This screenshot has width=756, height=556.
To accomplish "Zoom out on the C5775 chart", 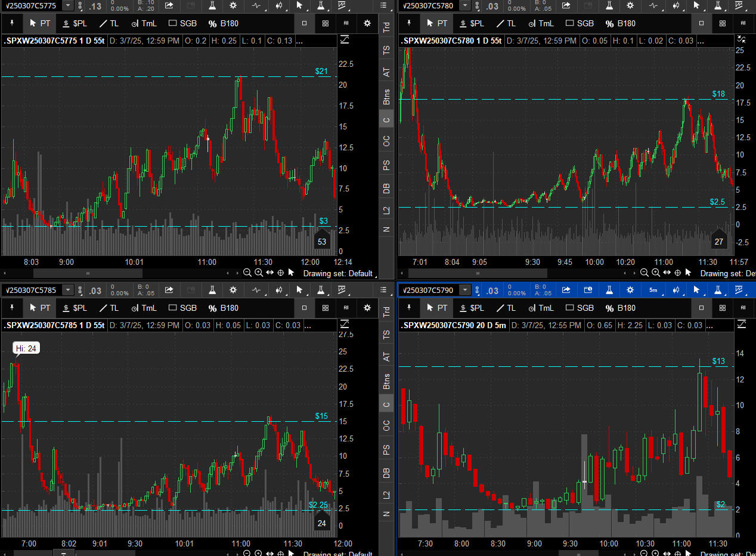I will point(247,273).
